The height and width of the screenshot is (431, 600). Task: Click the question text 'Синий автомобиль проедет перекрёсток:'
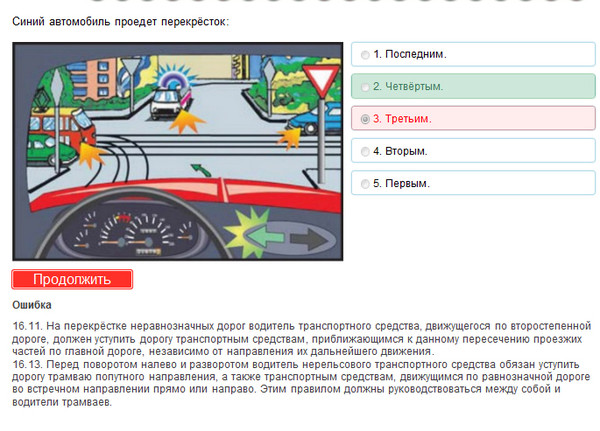click(x=121, y=21)
